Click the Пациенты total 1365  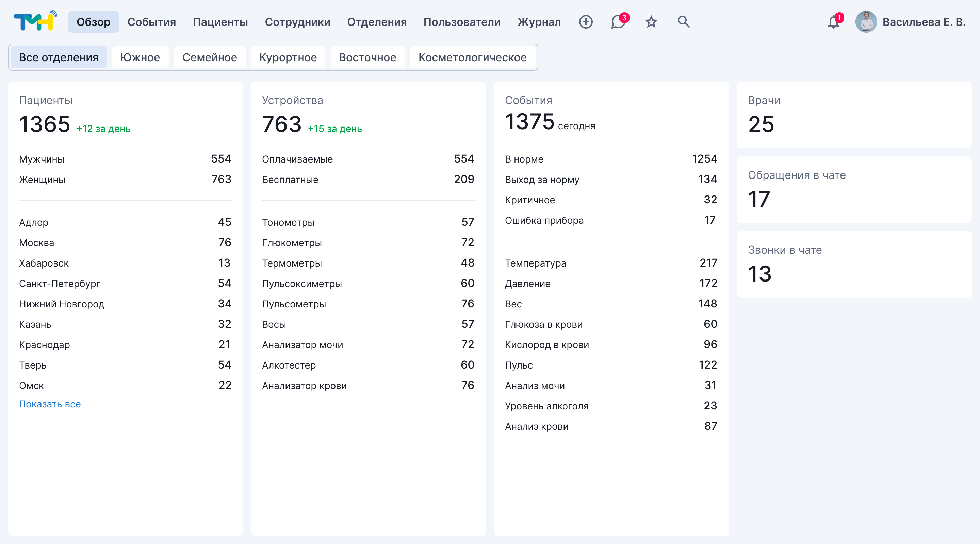pyautogui.click(x=45, y=124)
